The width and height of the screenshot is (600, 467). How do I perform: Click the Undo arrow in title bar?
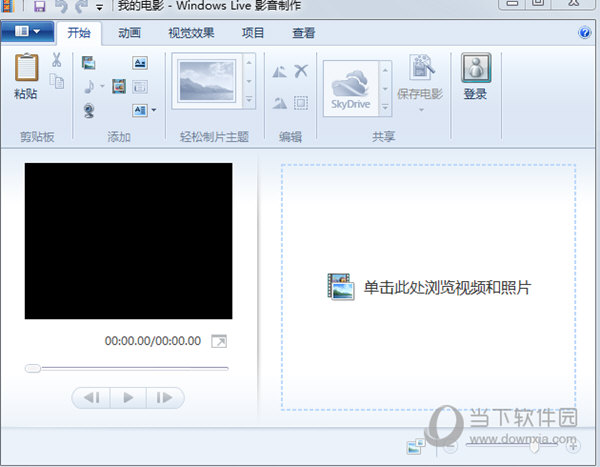(x=61, y=6)
